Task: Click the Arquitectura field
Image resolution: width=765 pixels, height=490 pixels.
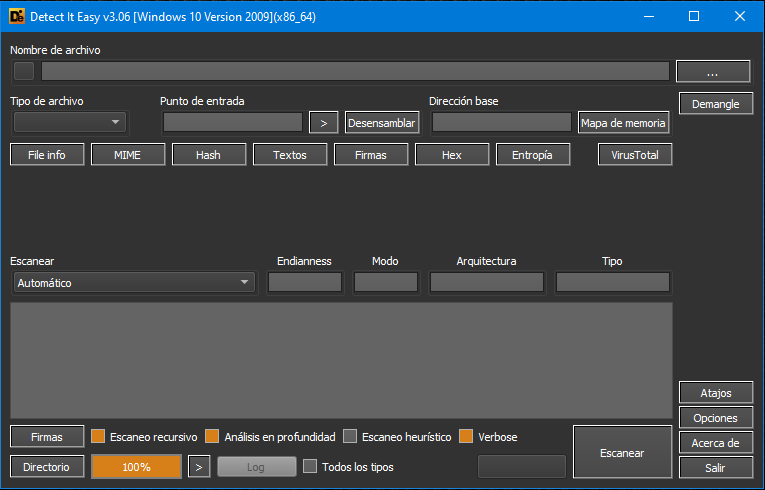Action: click(x=486, y=283)
